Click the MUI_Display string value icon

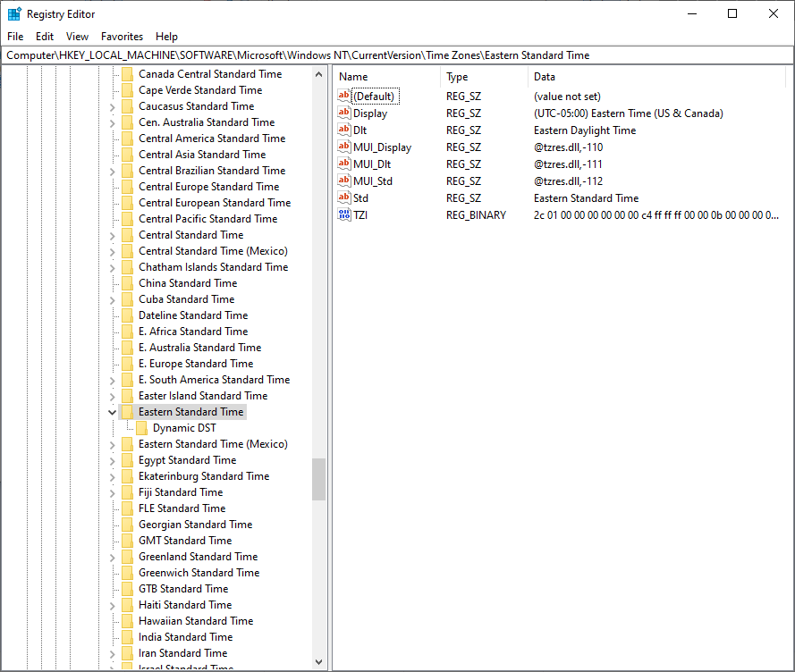[x=344, y=147]
